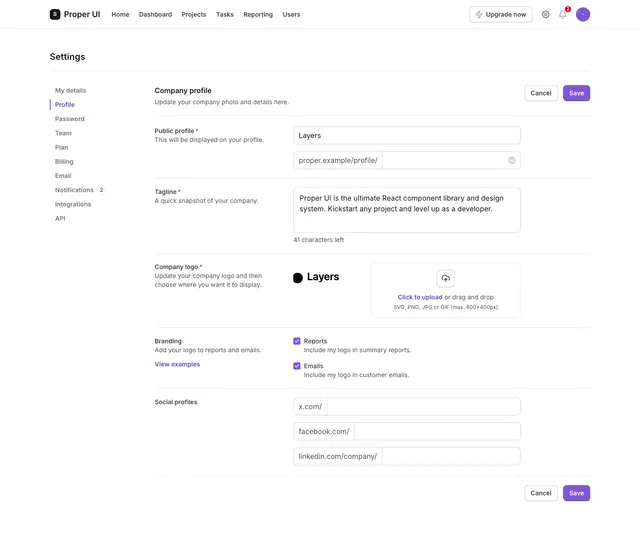The height and width of the screenshot is (544, 640).
Task: Click the Layers company logo preview
Action: click(x=316, y=277)
